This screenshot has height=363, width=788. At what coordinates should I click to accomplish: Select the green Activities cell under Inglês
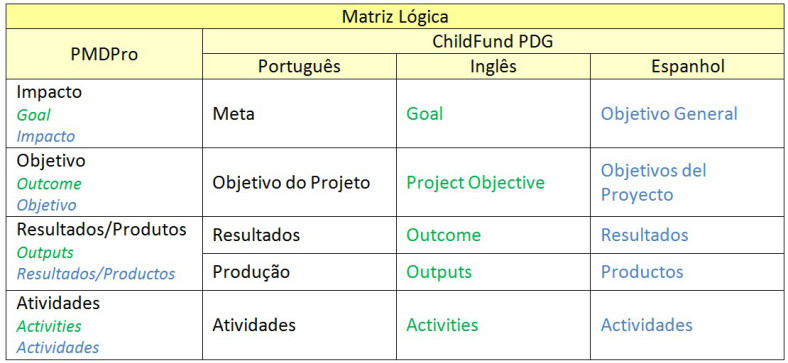[x=493, y=325]
